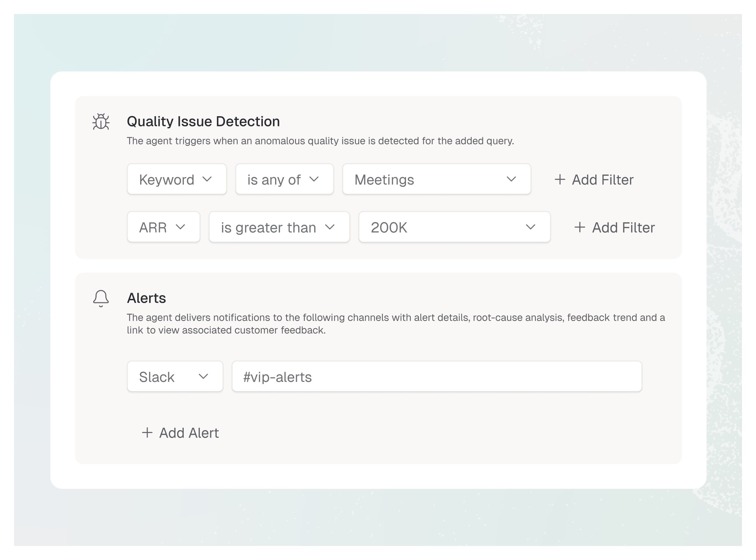The width and height of the screenshot is (756, 560).
Task: Click the Quality Issue Detection heading
Action: coord(203,121)
